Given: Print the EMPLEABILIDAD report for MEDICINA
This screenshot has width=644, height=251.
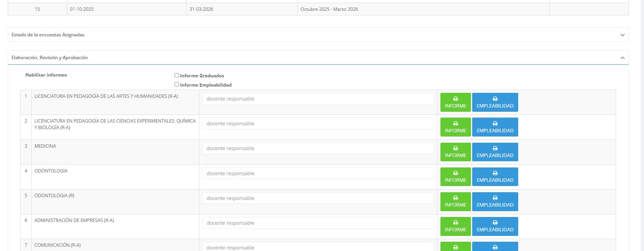Looking at the screenshot, I should (495, 152).
